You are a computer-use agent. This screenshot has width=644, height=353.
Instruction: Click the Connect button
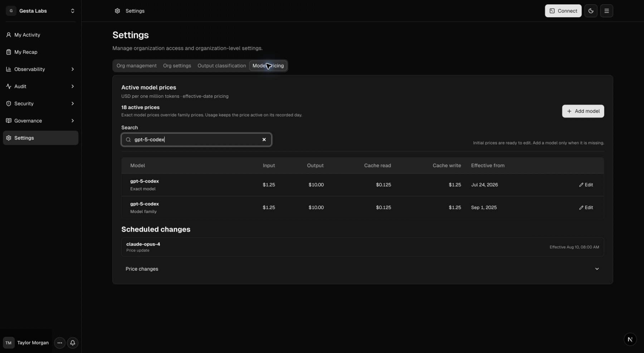click(x=563, y=11)
